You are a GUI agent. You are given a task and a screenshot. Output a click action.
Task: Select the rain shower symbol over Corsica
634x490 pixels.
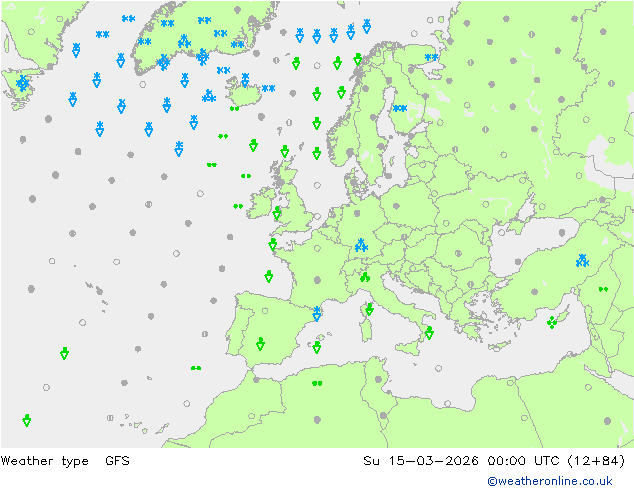point(369,309)
